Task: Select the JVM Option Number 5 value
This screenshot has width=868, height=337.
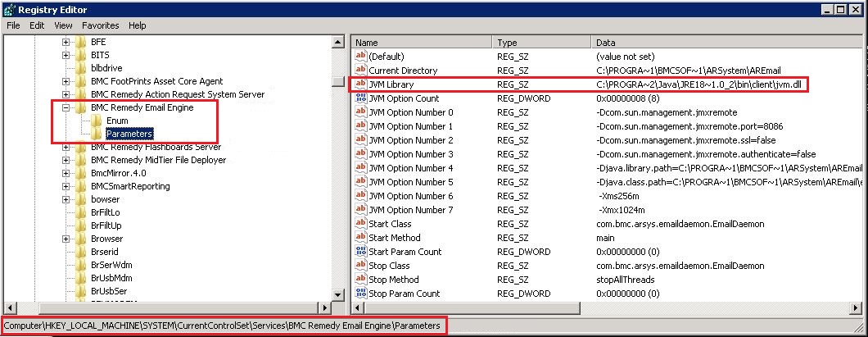Action: coord(411,182)
